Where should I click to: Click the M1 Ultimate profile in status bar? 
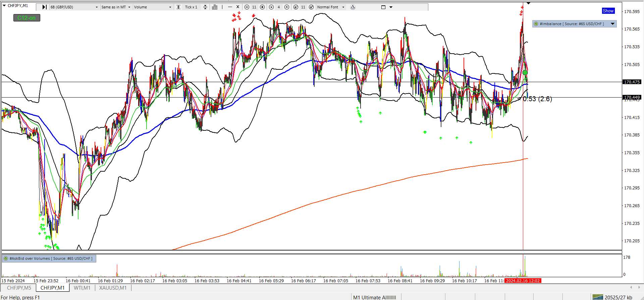(374, 297)
